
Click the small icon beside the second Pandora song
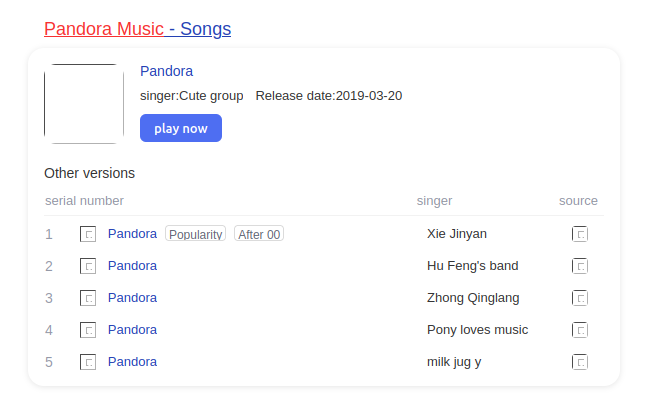click(88, 266)
